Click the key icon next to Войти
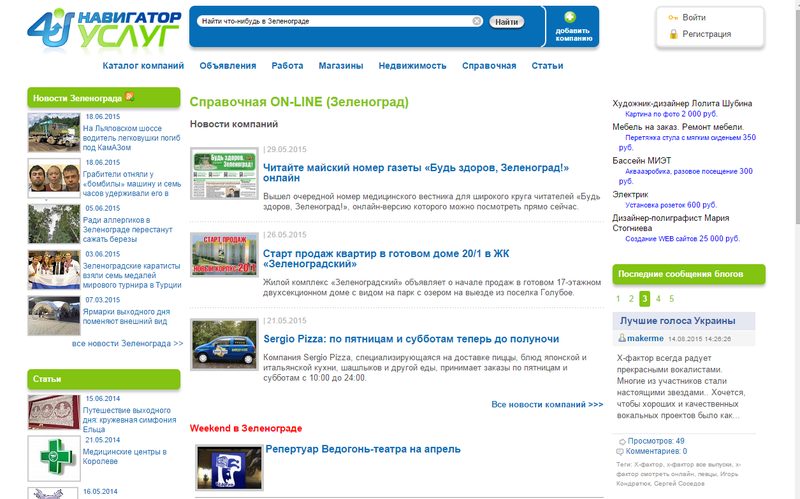Image resolution: width=800 pixels, height=499 pixels. (673, 17)
